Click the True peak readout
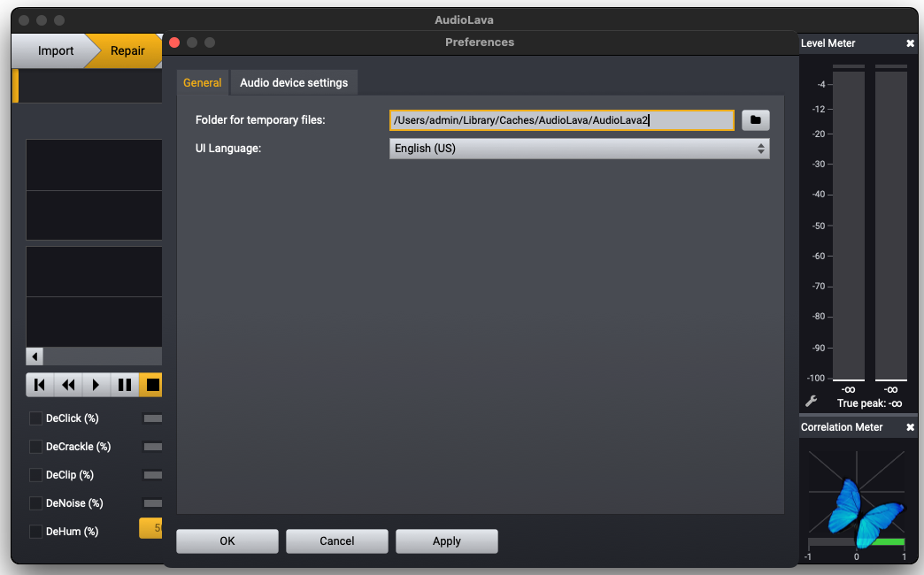924x575 pixels. (869, 403)
